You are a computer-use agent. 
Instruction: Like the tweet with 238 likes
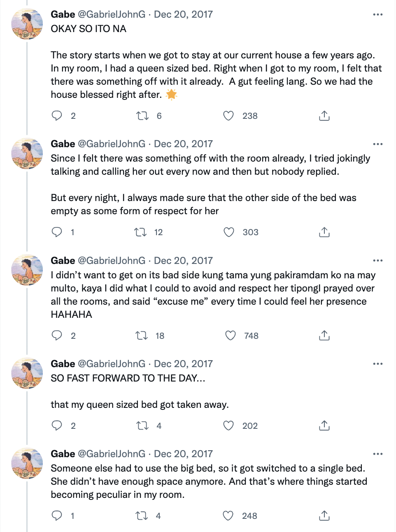click(x=228, y=116)
